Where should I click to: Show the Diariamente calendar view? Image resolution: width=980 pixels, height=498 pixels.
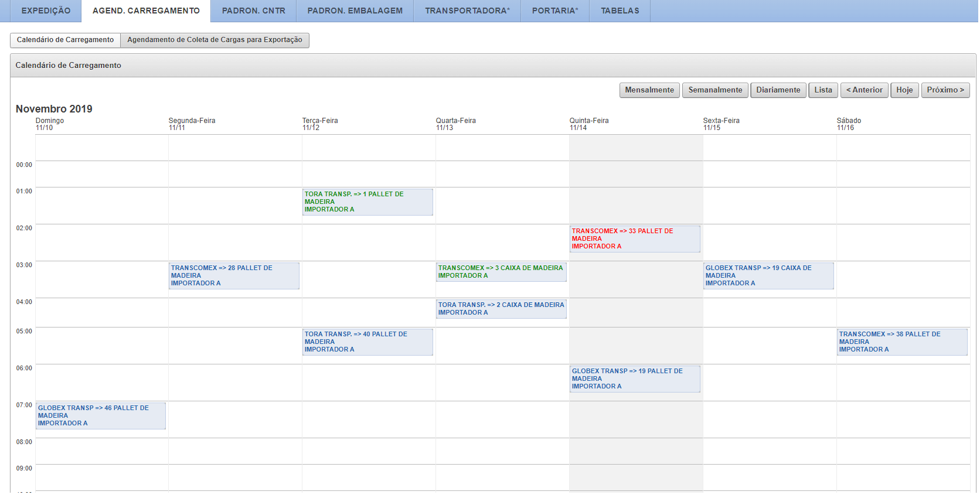click(778, 90)
